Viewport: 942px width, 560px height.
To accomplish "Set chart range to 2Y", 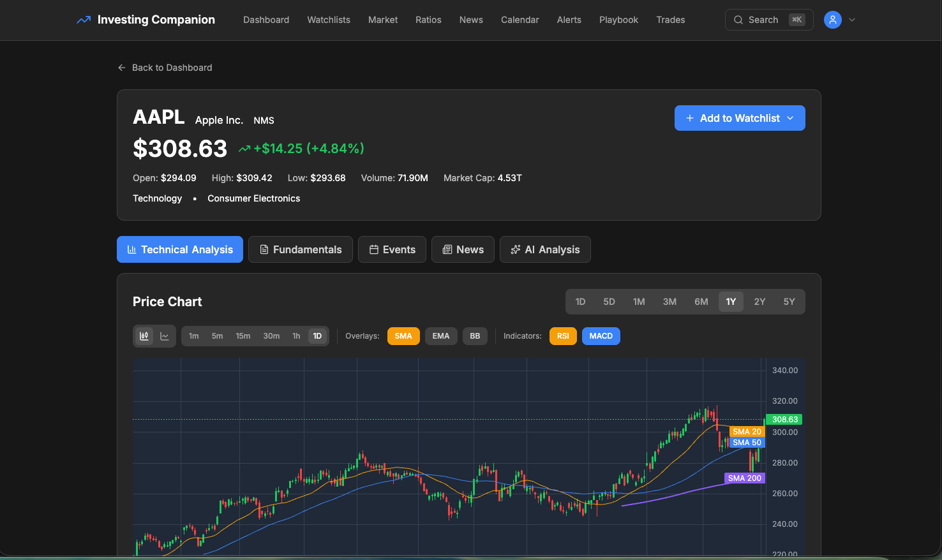I will point(759,302).
